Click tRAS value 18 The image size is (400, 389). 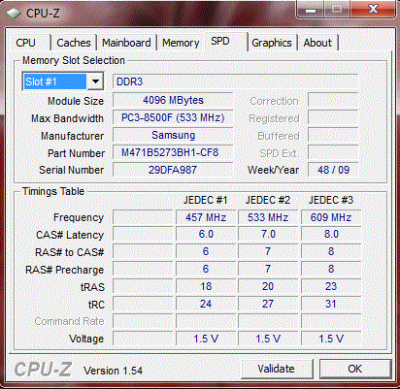206,286
